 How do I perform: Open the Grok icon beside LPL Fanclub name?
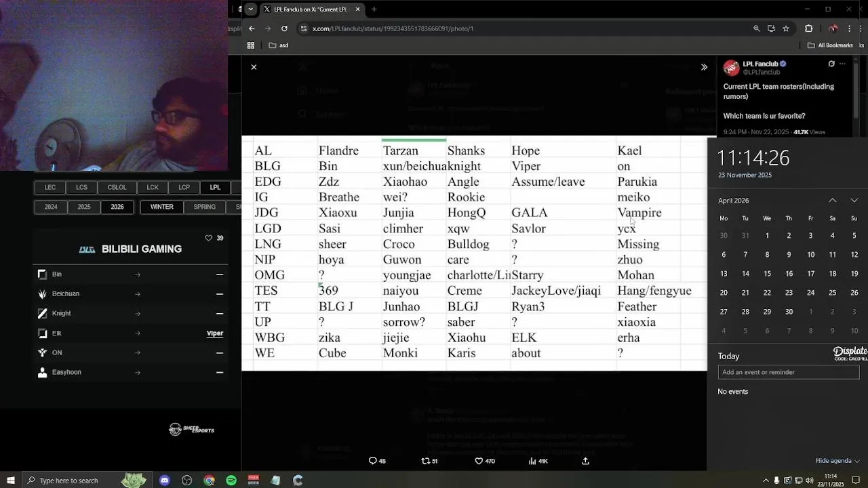point(831,64)
